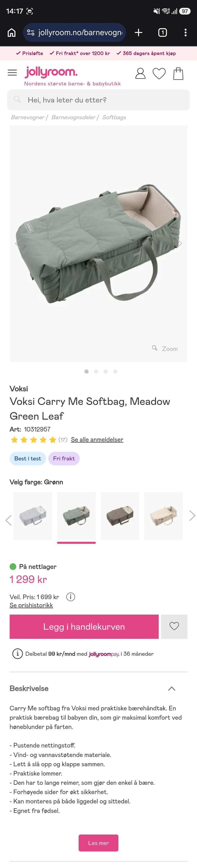Focus the search field Hei, hva leter du etter

point(98,100)
